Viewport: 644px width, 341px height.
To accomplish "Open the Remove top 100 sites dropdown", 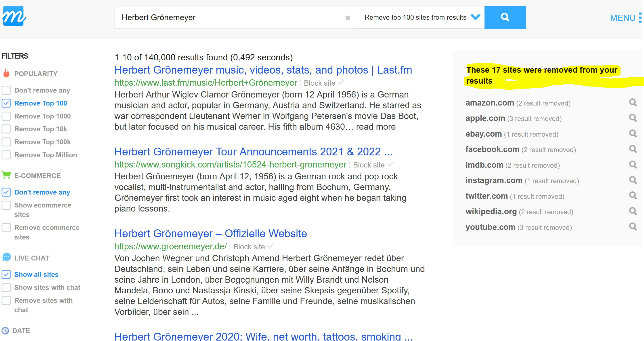I will pos(420,17).
